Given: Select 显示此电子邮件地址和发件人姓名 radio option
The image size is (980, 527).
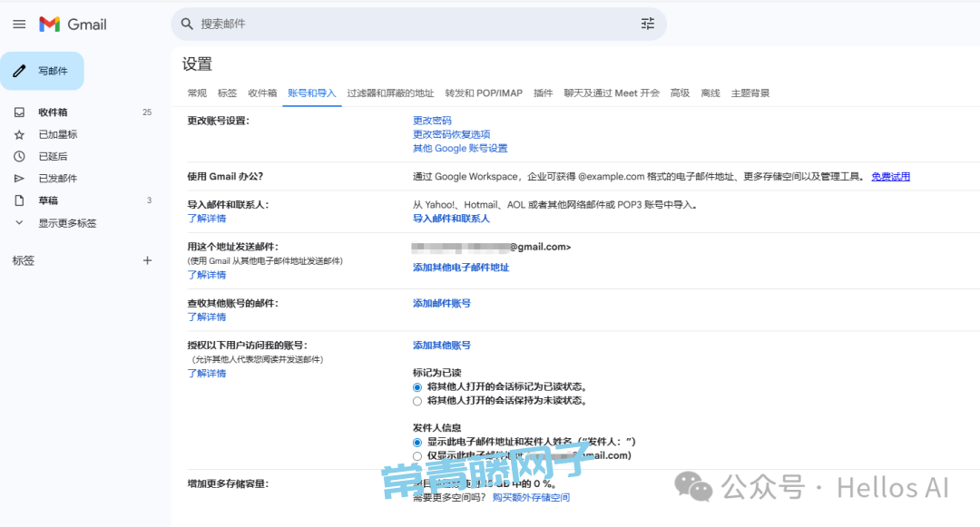Looking at the screenshot, I should click(417, 442).
